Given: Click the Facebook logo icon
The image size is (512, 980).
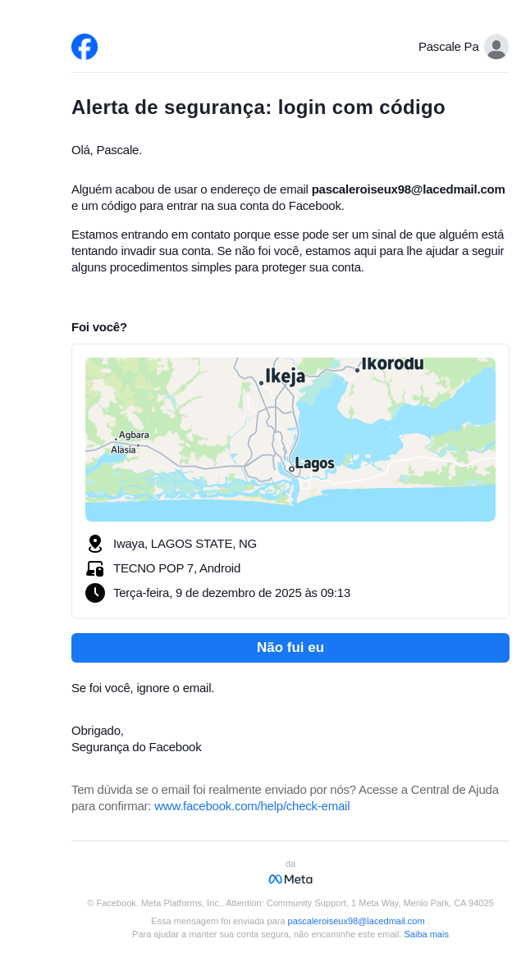Looking at the screenshot, I should (x=85, y=47).
